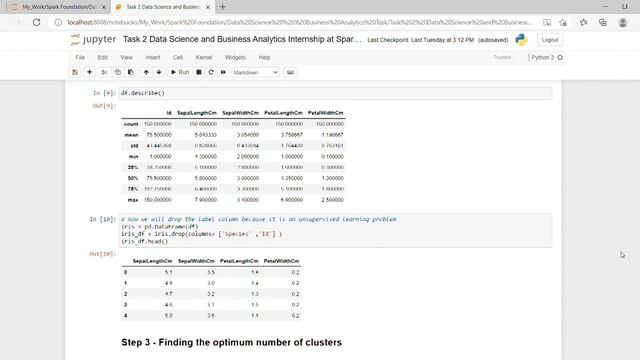The width and height of the screenshot is (640, 360).
Task: Save and checkpoint the notebook
Action: 75,72
